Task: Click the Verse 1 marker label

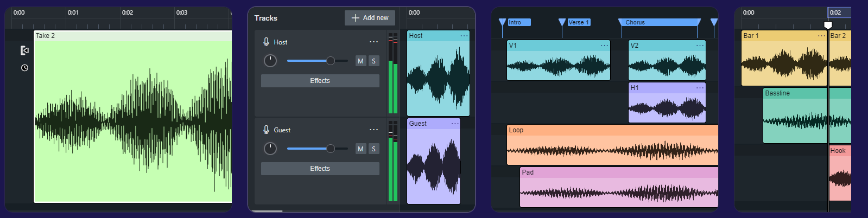Action: (579, 22)
